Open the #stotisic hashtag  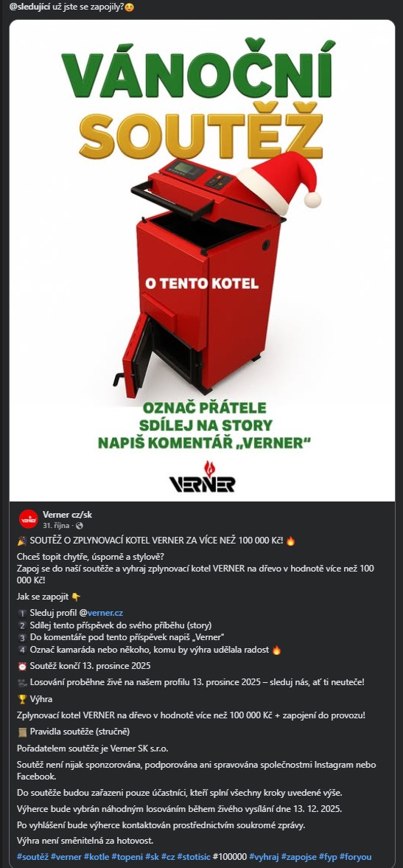click(194, 856)
